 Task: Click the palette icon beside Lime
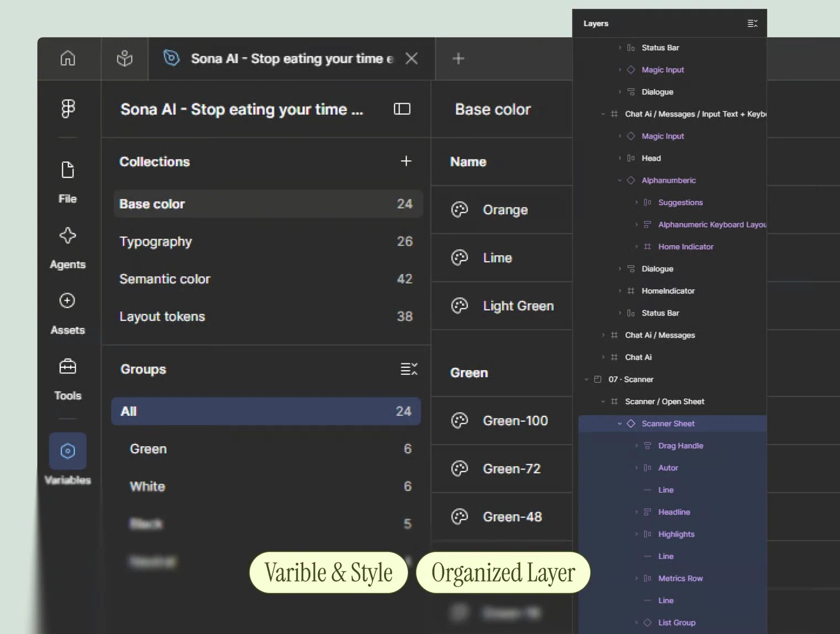click(x=459, y=257)
